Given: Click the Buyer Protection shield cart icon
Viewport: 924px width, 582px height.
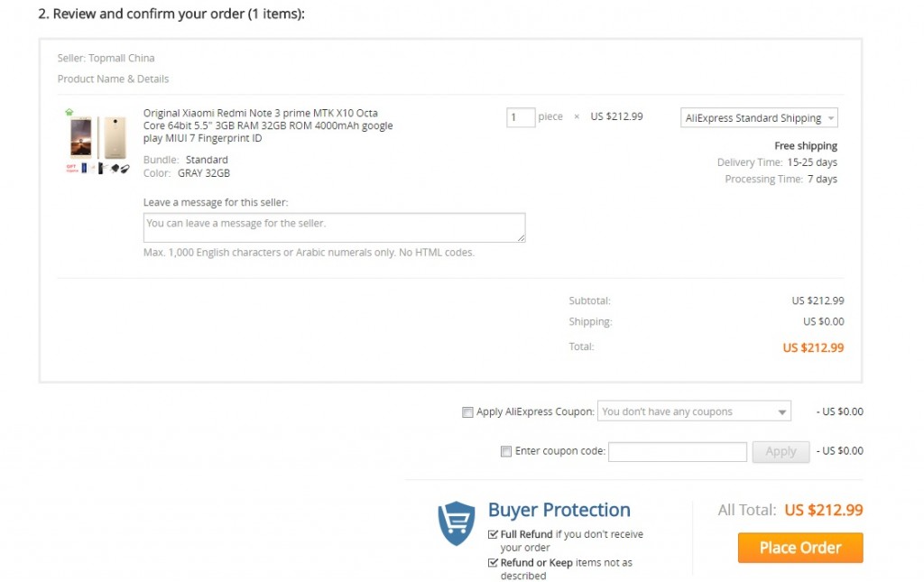Looking at the screenshot, I should [x=456, y=523].
